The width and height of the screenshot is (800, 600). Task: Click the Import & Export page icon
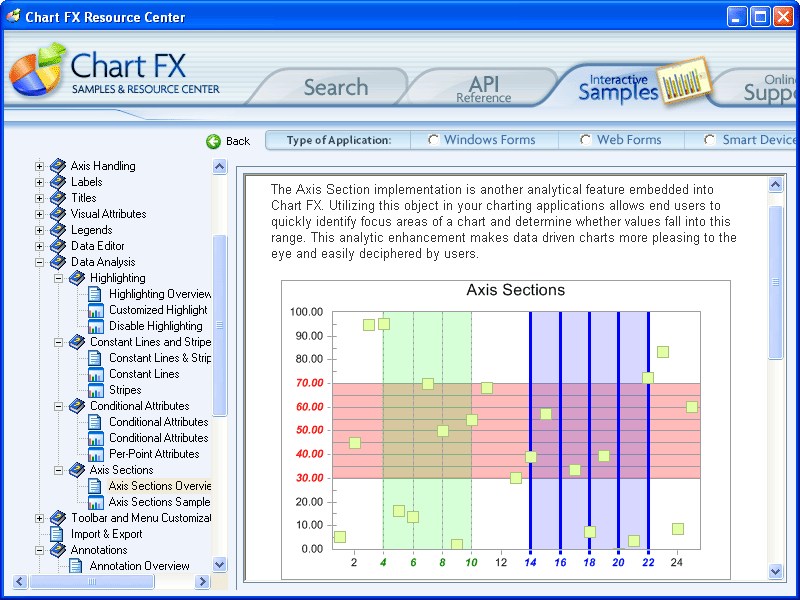pos(57,534)
